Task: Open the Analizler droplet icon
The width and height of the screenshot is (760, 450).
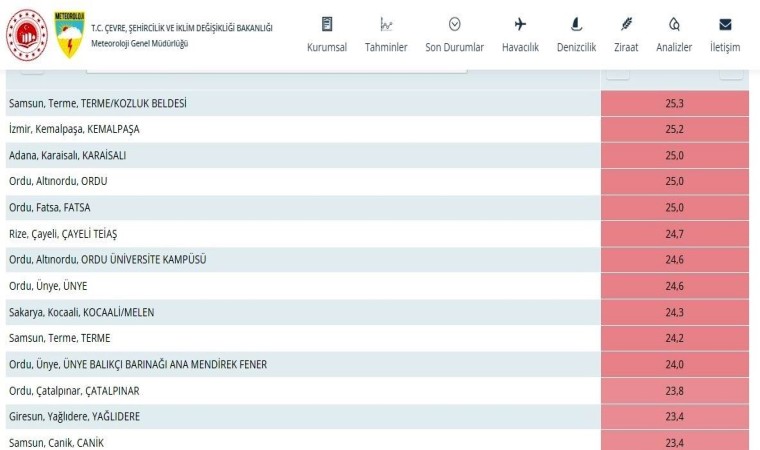Action: click(674, 24)
